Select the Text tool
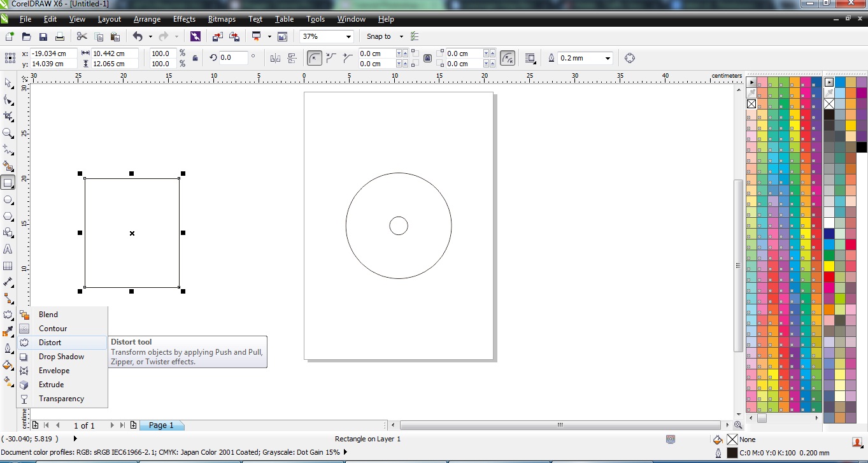This screenshot has height=463, width=868. click(x=8, y=249)
